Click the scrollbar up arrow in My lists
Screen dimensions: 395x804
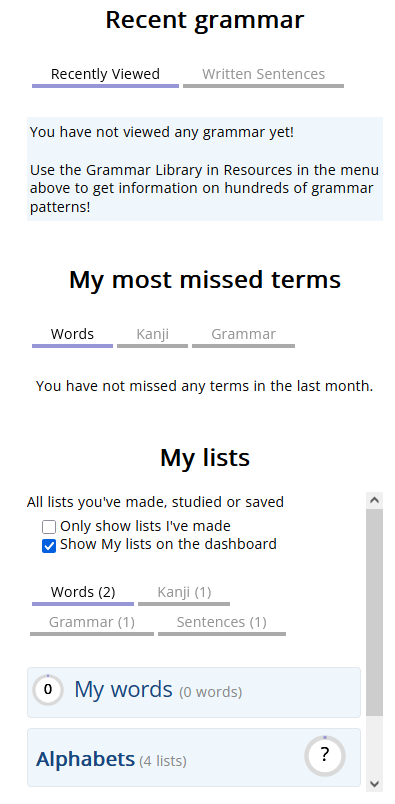coord(374,500)
